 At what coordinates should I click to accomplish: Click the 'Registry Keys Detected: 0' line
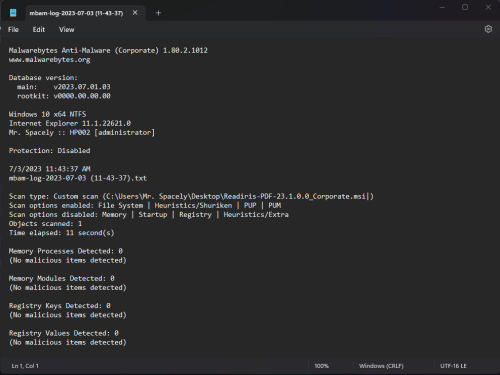coord(60,306)
